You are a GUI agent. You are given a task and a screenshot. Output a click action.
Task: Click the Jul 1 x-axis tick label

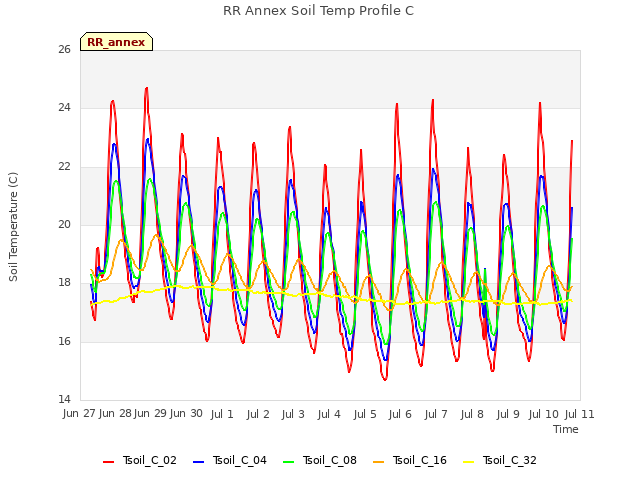tap(222, 414)
